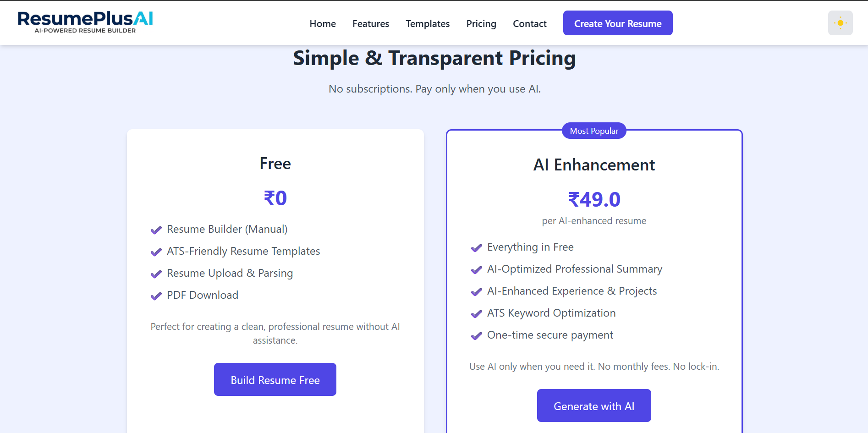
Task: Go to the Home page
Action: coord(323,23)
